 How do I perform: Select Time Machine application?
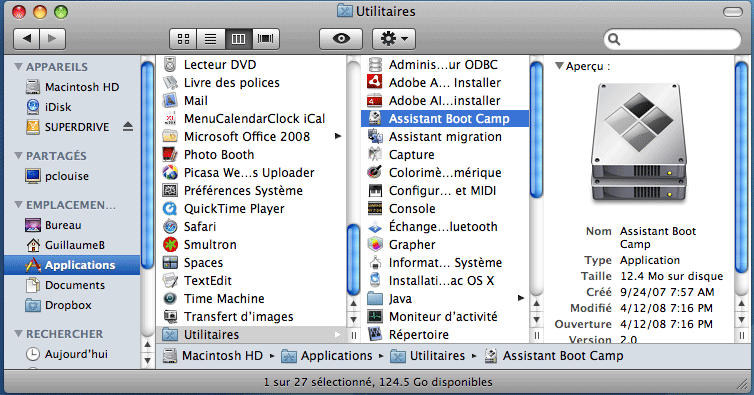[251, 298]
